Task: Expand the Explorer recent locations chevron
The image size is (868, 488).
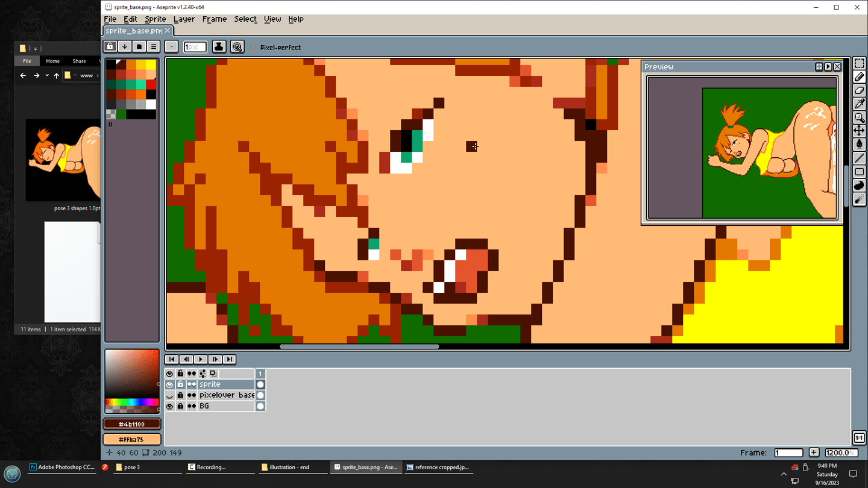Action: pos(47,76)
